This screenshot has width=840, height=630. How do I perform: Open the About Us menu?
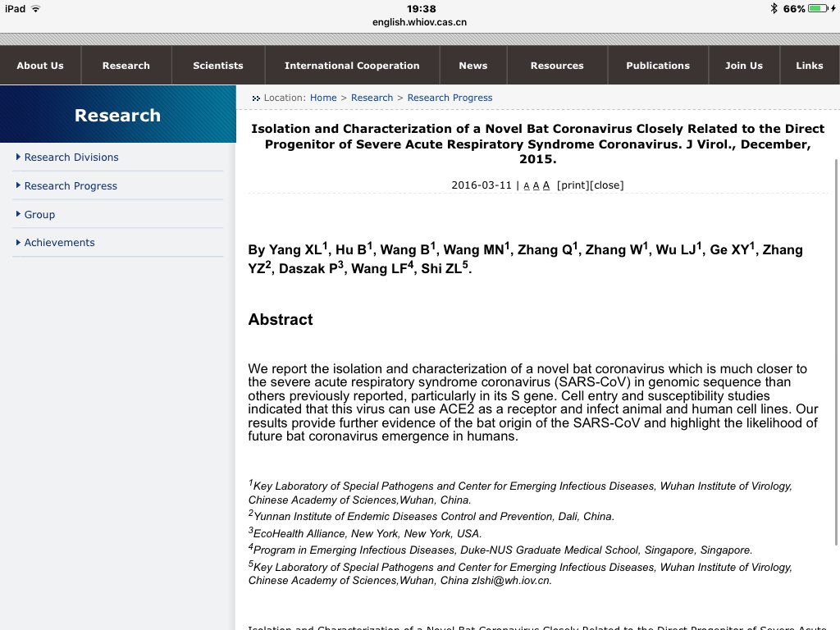coord(40,66)
